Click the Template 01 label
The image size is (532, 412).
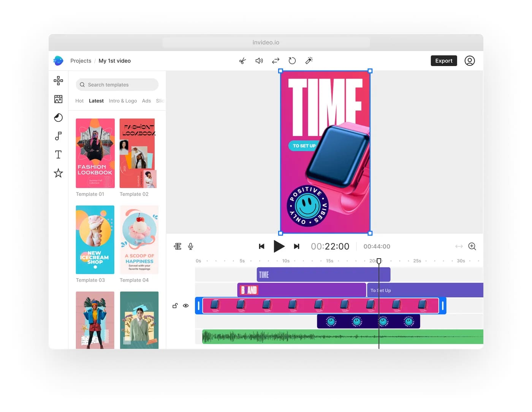point(90,194)
